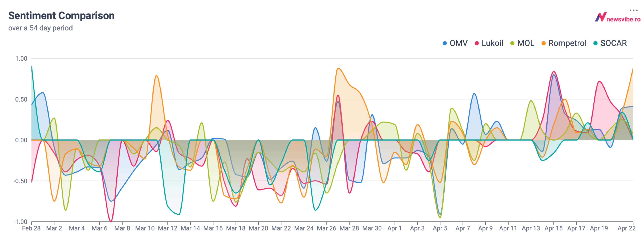Click the 1.00 y-axis label
This screenshot has width=644, height=248.
21,59
